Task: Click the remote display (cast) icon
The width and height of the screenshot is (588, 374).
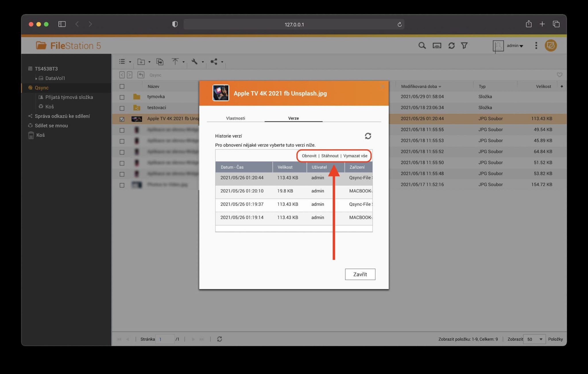Action: (437, 45)
